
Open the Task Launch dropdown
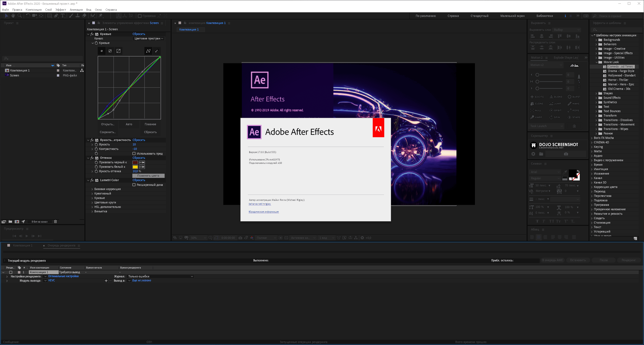coord(546,126)
